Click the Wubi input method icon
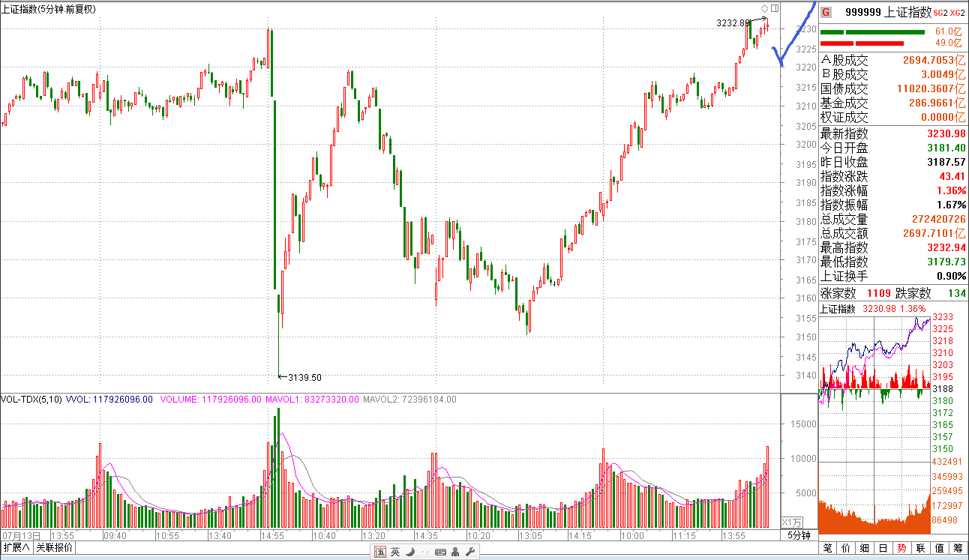The image size is (969, 560). pyautogui.click(x=380, y=553)
